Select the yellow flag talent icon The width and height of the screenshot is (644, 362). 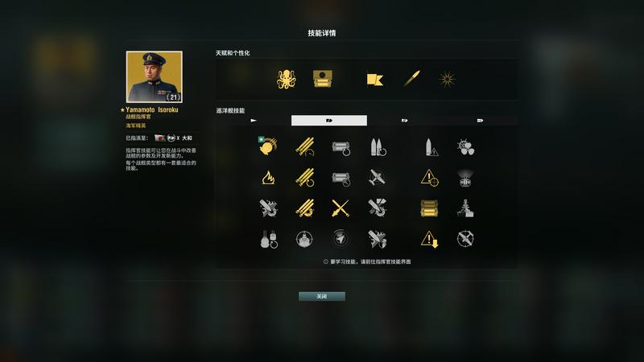[374, 79]
